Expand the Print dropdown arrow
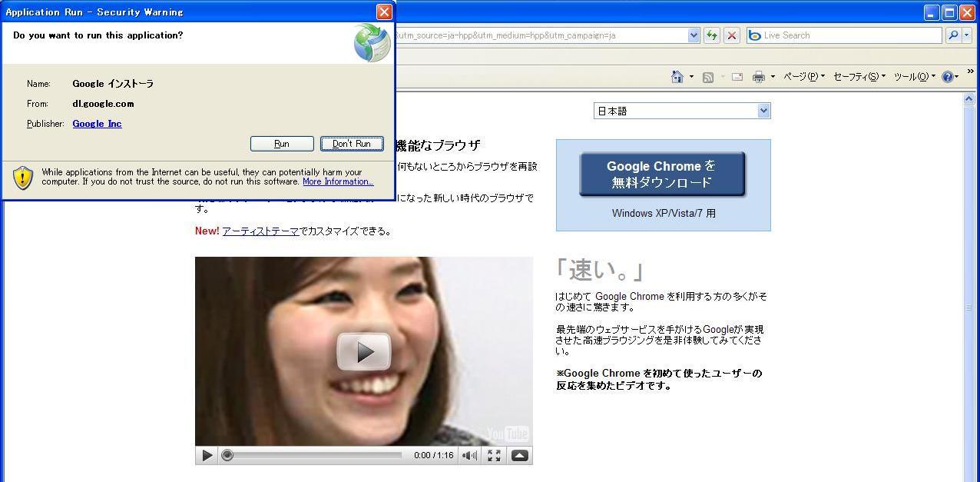This screenshot has width=980, height=482. click(773, 76)
